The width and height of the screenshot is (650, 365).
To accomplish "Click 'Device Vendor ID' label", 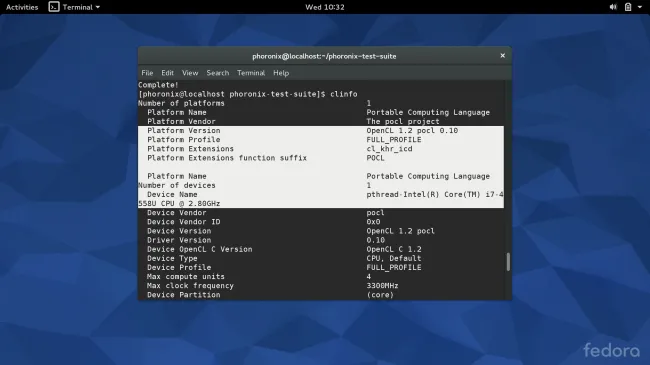I will (x=184, y=222).
